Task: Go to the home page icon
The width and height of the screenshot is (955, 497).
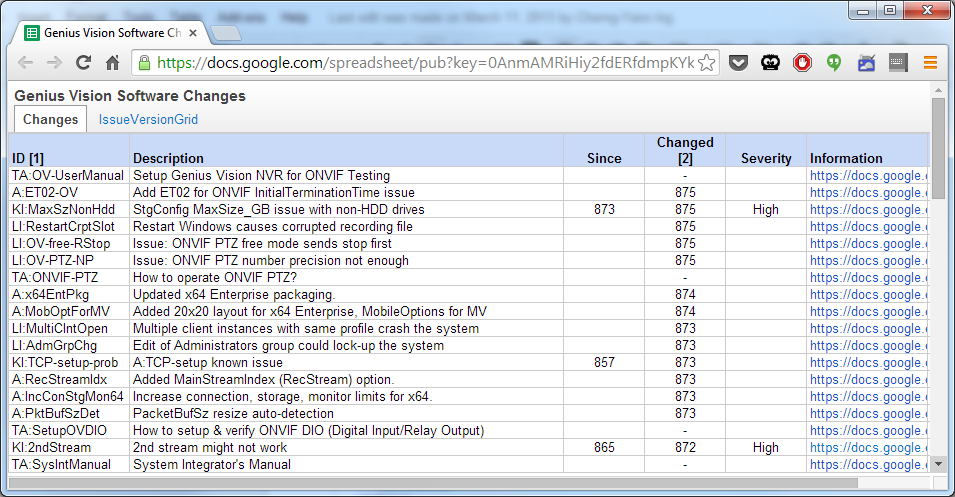Action: pyautogui.click(x=113, y=62)
